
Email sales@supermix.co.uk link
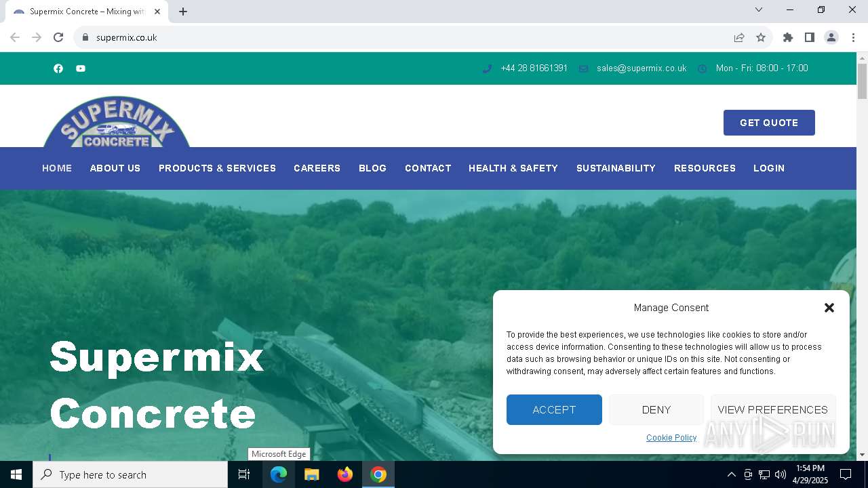pos(642,68)
